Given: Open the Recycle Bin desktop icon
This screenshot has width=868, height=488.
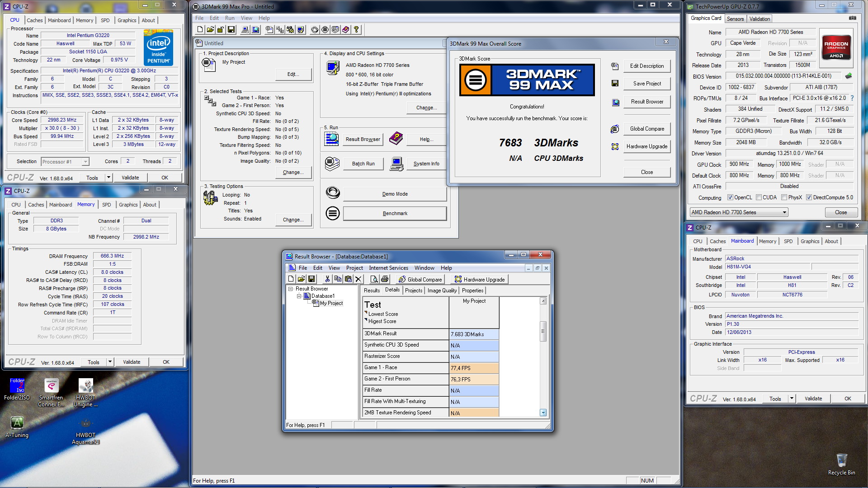Looking at the screenshot, I should (x=841, y=465).
